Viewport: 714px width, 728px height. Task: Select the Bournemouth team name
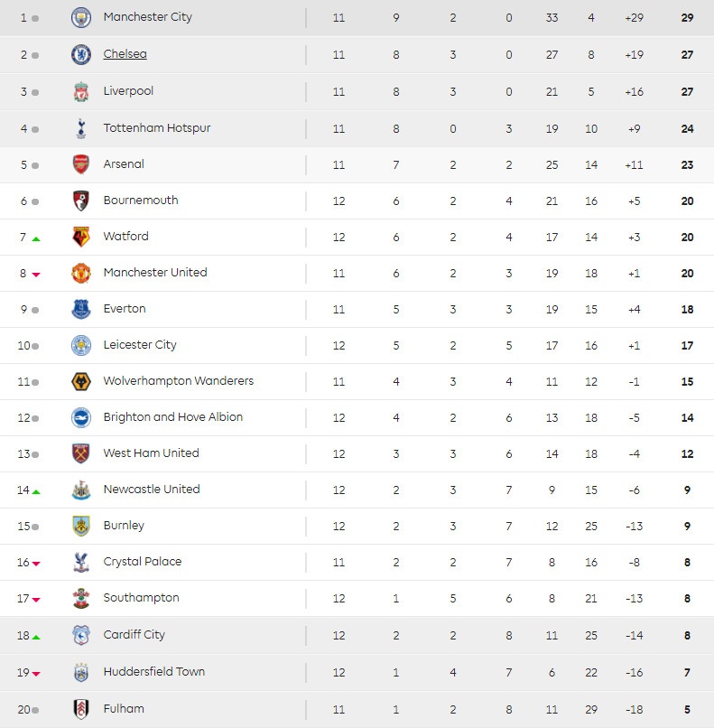pyautogui.click(x=141, y=201)
